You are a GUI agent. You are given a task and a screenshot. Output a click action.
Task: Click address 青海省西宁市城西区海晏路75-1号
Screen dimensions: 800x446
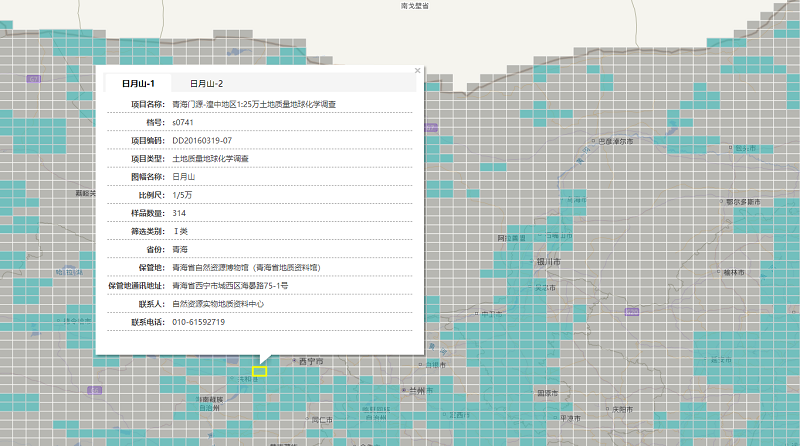tap(230, 286)
